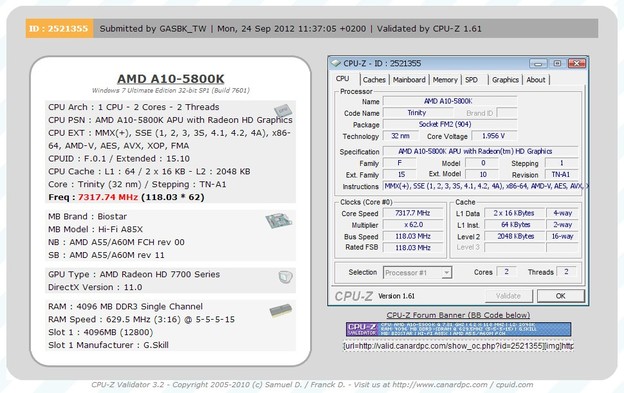This screenshot has height=393, width=624.
Task: Click the motherboard icon beside MB Brand
Action: point(279,220)
